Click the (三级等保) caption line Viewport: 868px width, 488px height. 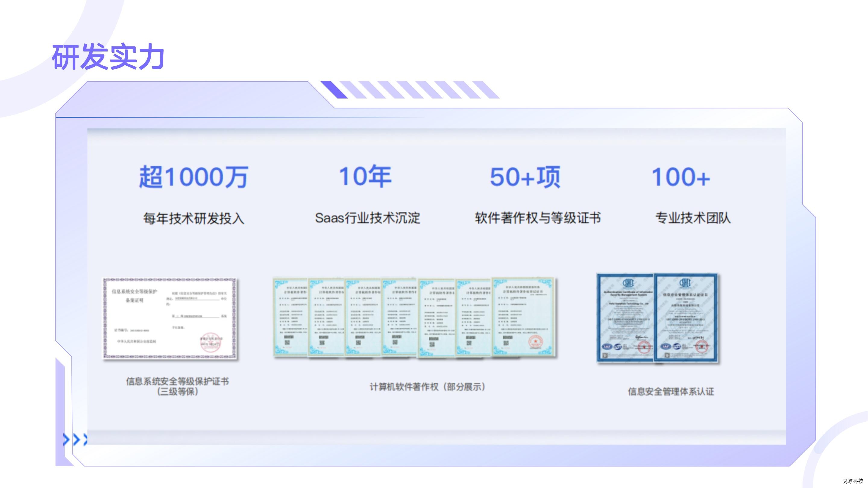[x=178, y=392]
